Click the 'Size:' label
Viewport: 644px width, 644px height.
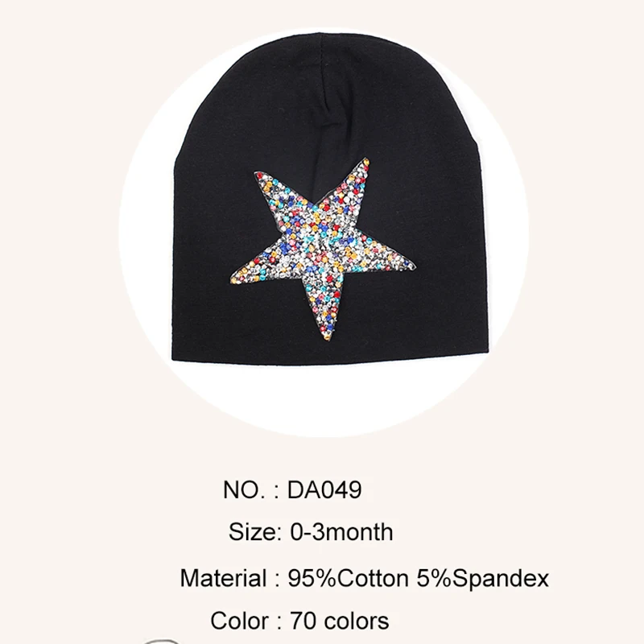pyautogui.click(x=254, y=532)
